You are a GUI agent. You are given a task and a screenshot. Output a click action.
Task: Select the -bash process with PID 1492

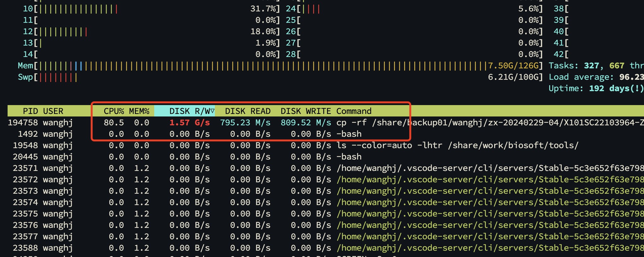(x=326, y=134)
